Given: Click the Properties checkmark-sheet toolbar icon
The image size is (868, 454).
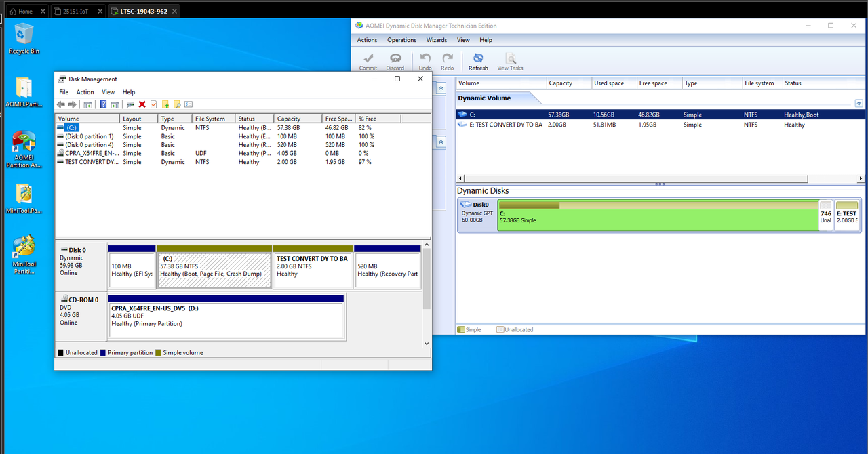Looking at the screenshot, I should tap(153, 104).
